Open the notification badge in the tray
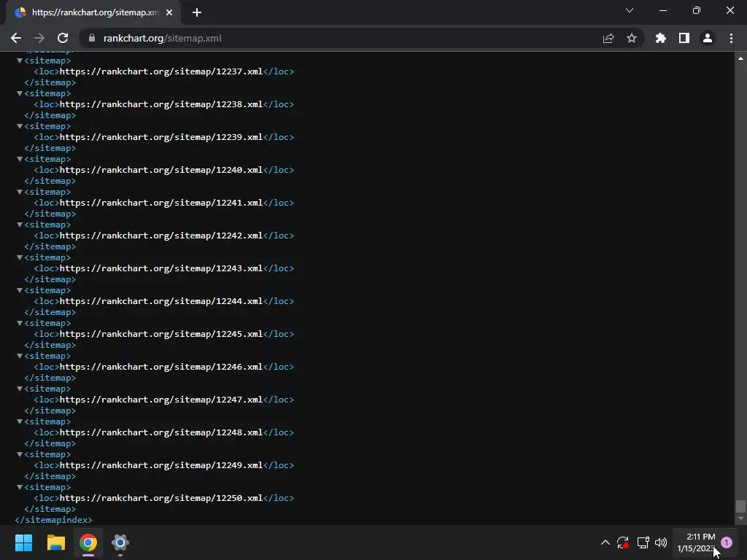Image resolution: width=747 pixels, height=560 pixels. [x=726, y=542]
